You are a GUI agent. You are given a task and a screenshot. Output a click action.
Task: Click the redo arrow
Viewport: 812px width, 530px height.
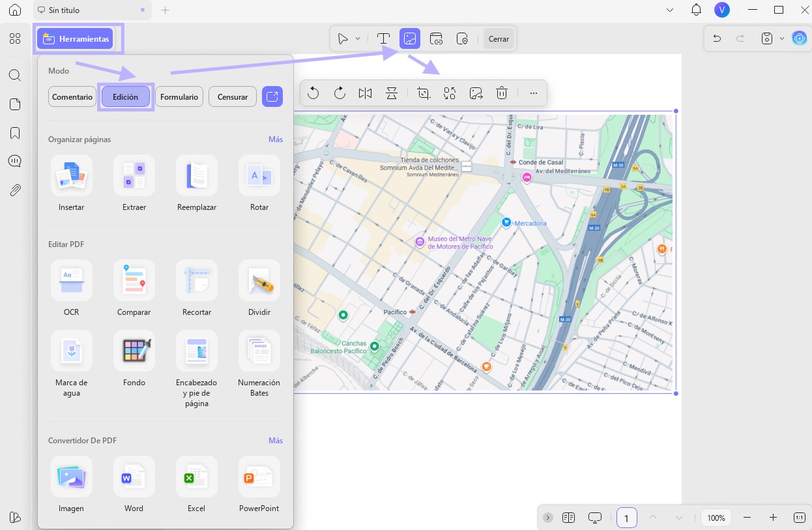740,38
